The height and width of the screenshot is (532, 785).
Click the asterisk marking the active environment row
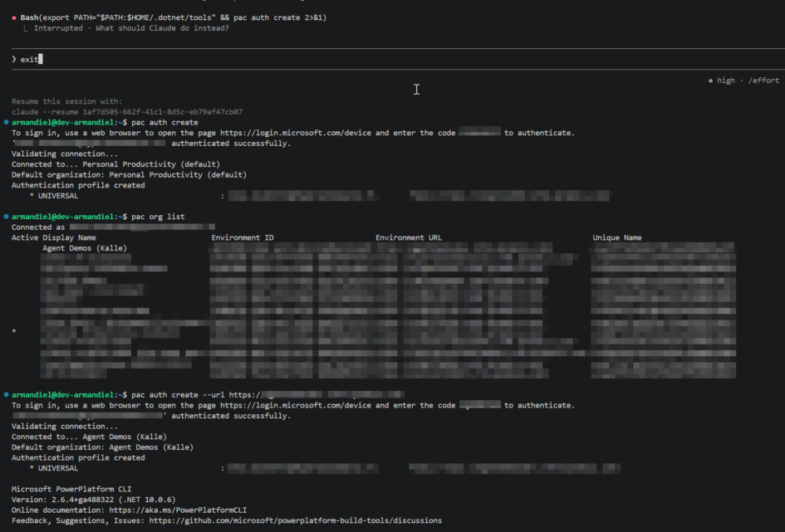click(x=14, y=332)
